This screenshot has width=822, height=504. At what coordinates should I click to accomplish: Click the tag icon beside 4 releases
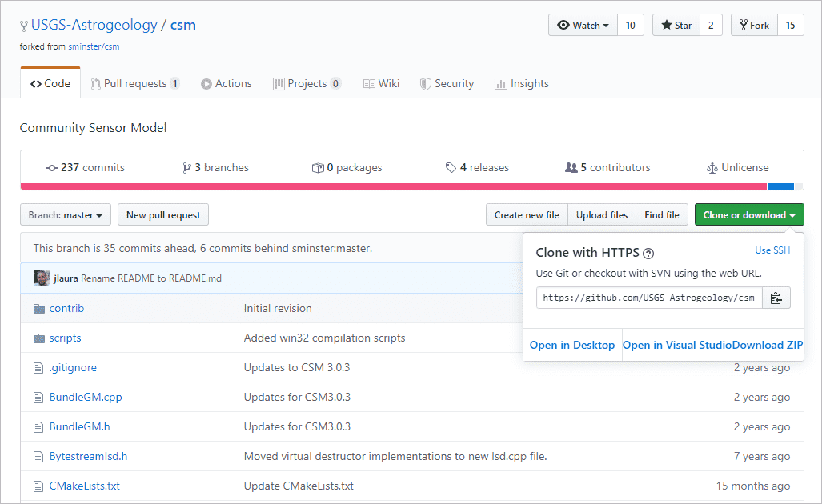(451, 168)
